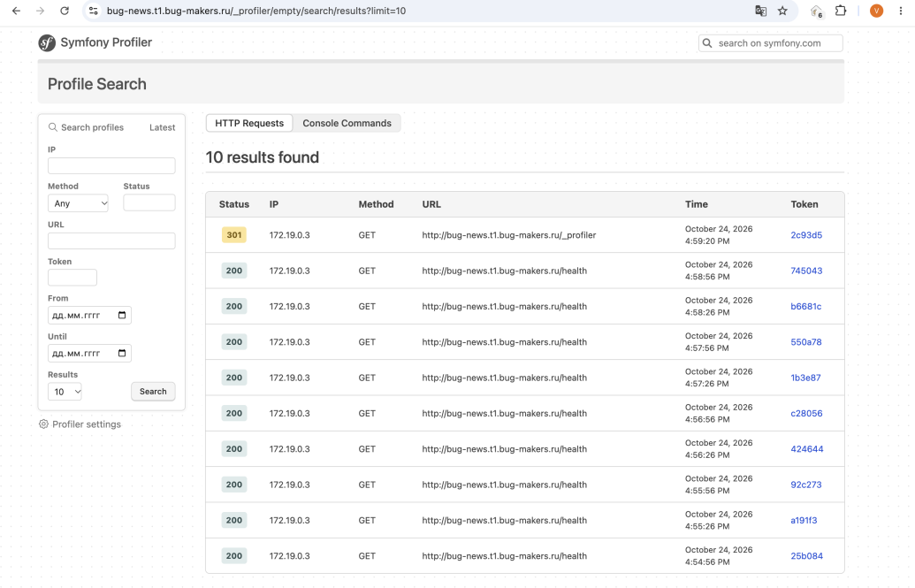
Task: Focus the Status input field
Action: [x=149, y=202]
